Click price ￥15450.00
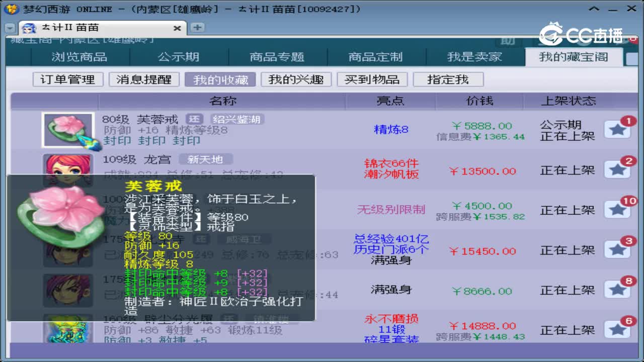The height and width of the screenshot is (362, 644). point(482,251)
